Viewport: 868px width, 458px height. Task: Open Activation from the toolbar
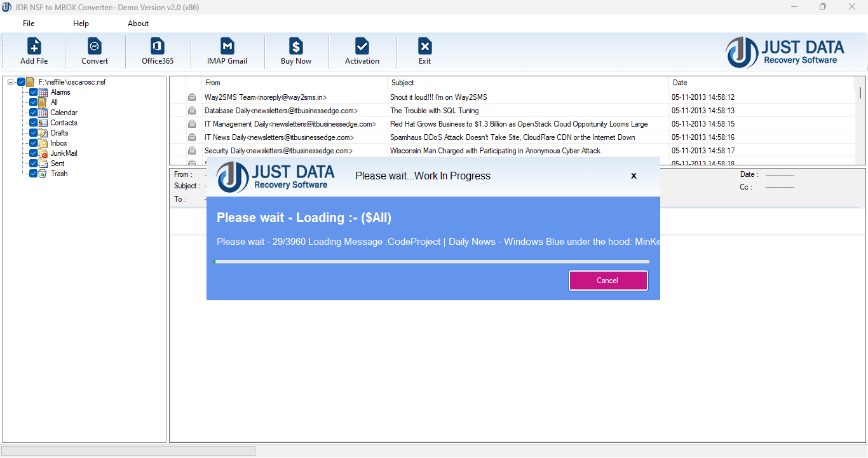click(362, 46)
